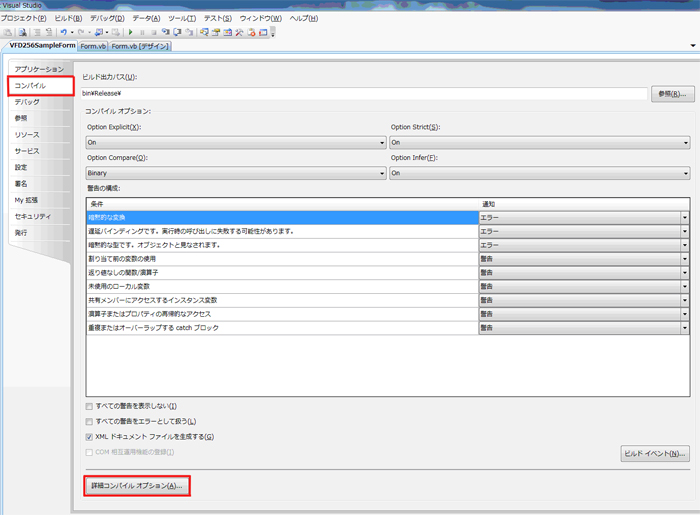Open notification dropdown for catch ブロック row
700x515 pixels.
[x=684, y=328]
